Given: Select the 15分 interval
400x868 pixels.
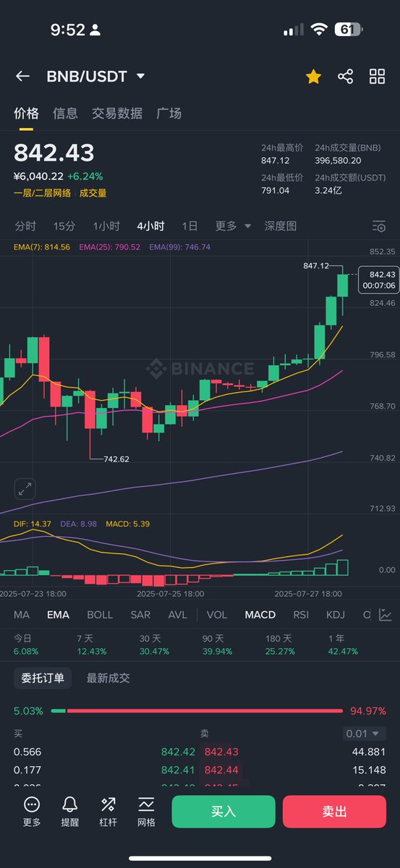Looking at the screenshot, I should (64, 226).
